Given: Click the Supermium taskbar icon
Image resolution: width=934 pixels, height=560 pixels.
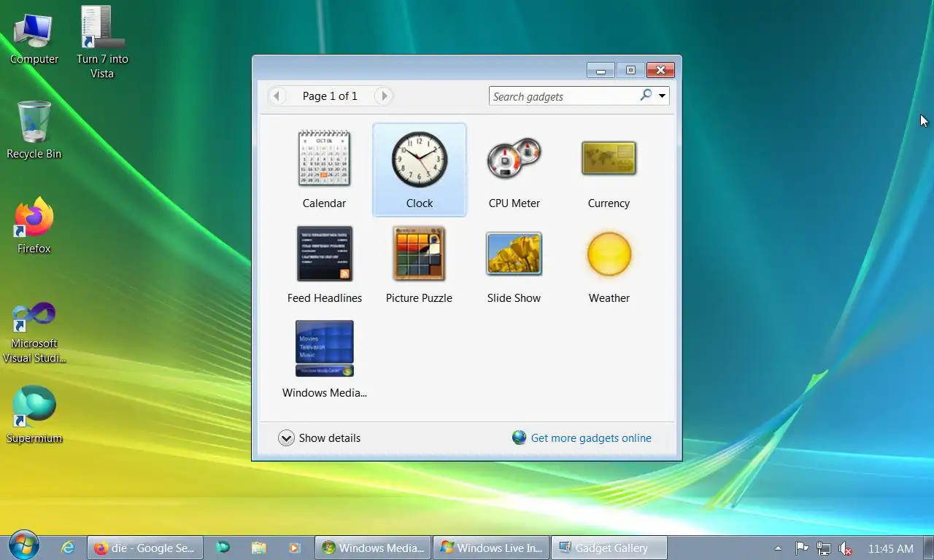Looking at the screenshot, I should [223, 548].
